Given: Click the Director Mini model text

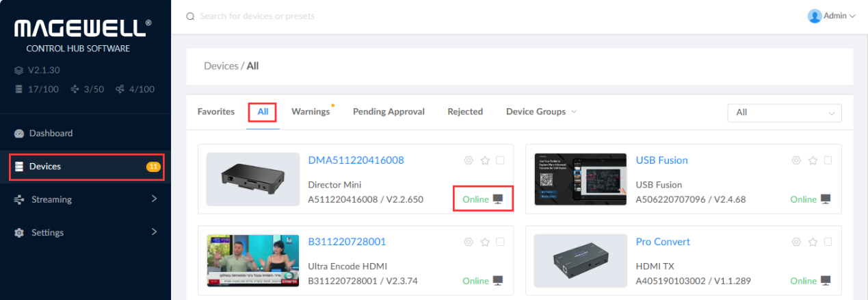Looking at the screenshot, I should (334, 184).
